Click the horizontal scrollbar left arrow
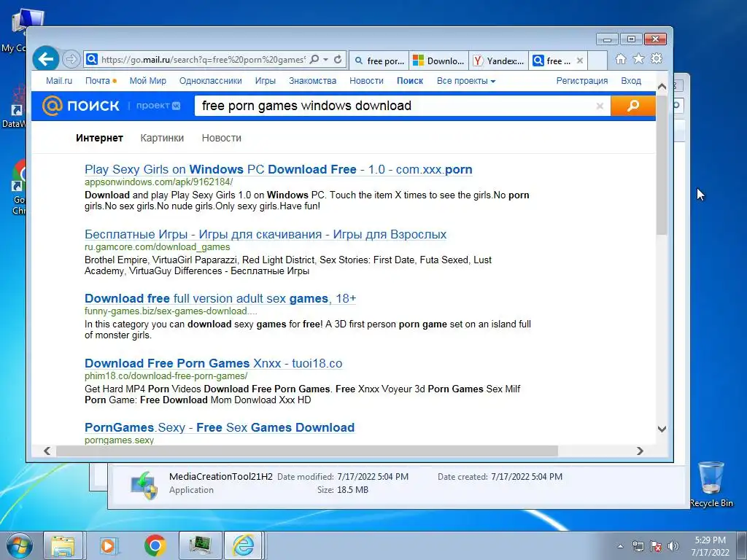747x560 pixels. click(47, 451)
